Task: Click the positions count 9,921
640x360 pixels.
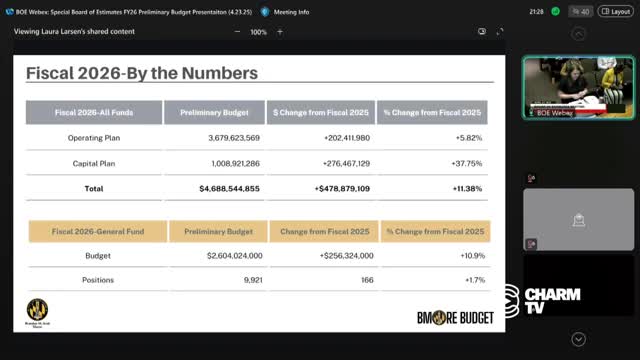Action: (x=253, y=280)
